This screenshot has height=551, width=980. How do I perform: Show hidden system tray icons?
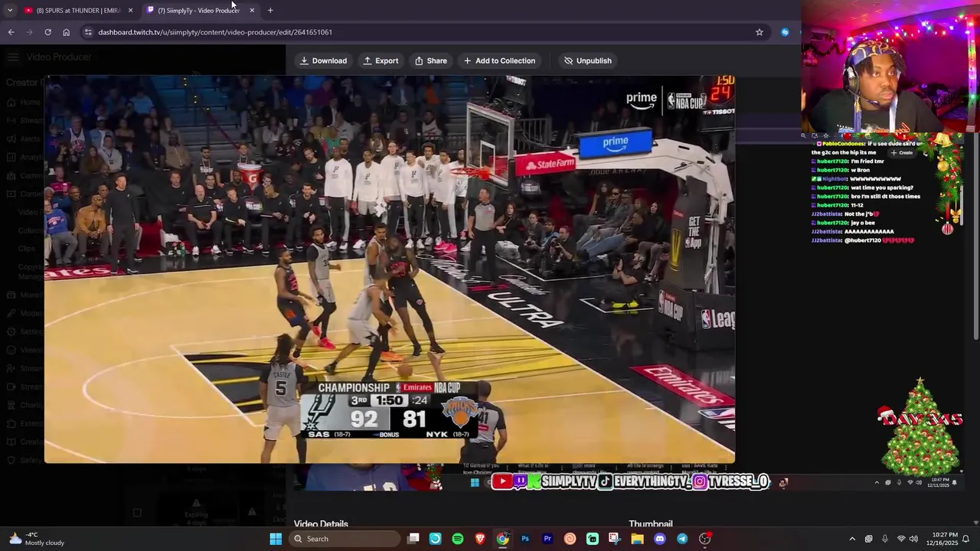(x=852, y=539)
